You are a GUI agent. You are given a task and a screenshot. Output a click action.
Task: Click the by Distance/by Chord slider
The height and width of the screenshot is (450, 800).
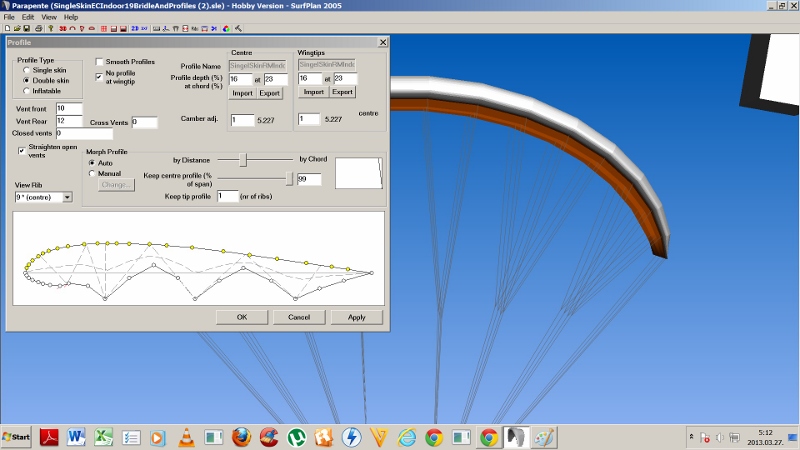tap(241, 159)
